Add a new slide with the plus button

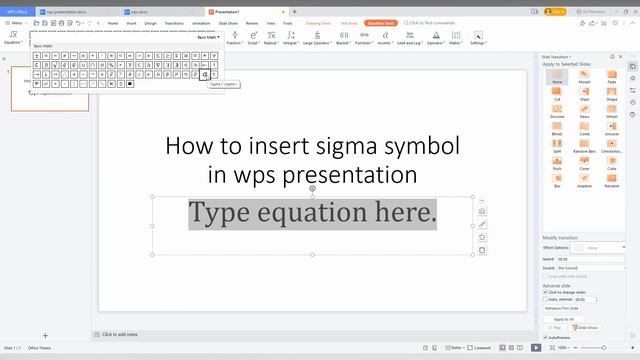click(45, 336)
